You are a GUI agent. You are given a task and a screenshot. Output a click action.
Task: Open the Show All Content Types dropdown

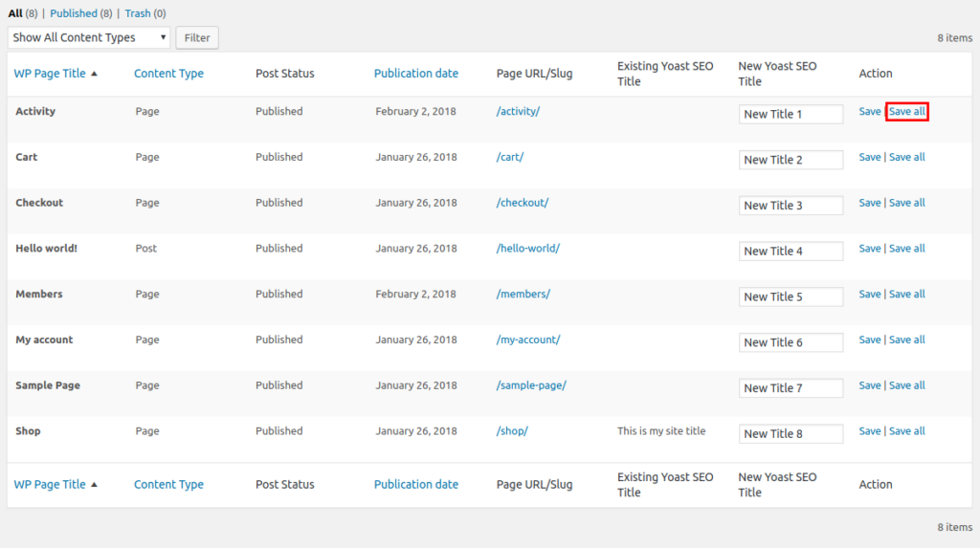[89, 37]
